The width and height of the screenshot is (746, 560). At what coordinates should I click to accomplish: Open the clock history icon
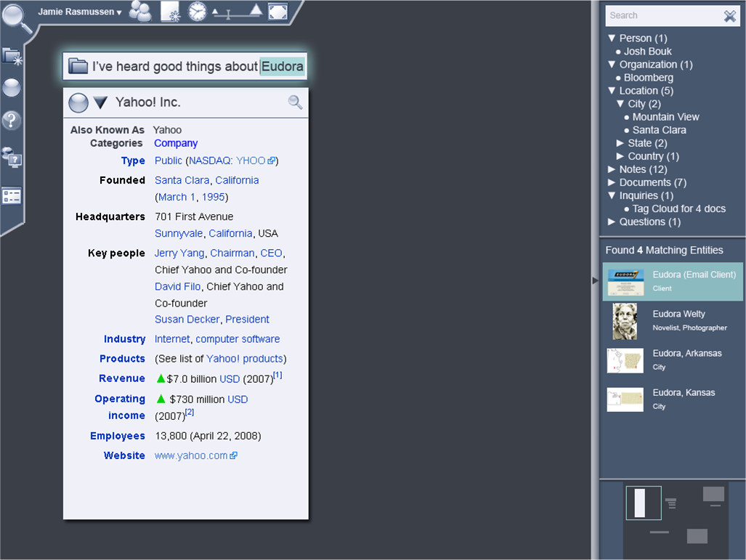[x=198, y=12]
